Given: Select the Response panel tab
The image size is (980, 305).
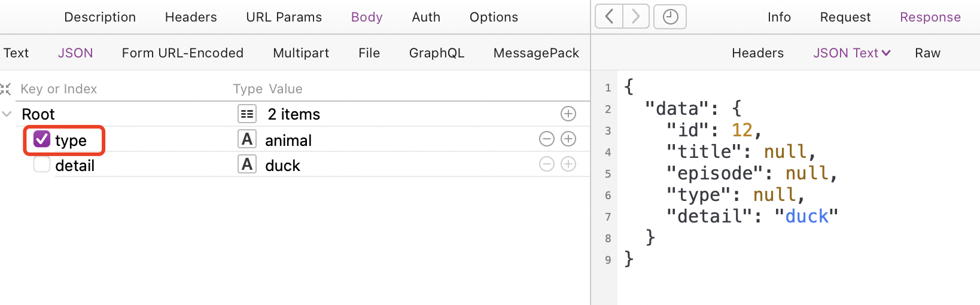Looking at the screenshot, I should click(x=930, y=17).
